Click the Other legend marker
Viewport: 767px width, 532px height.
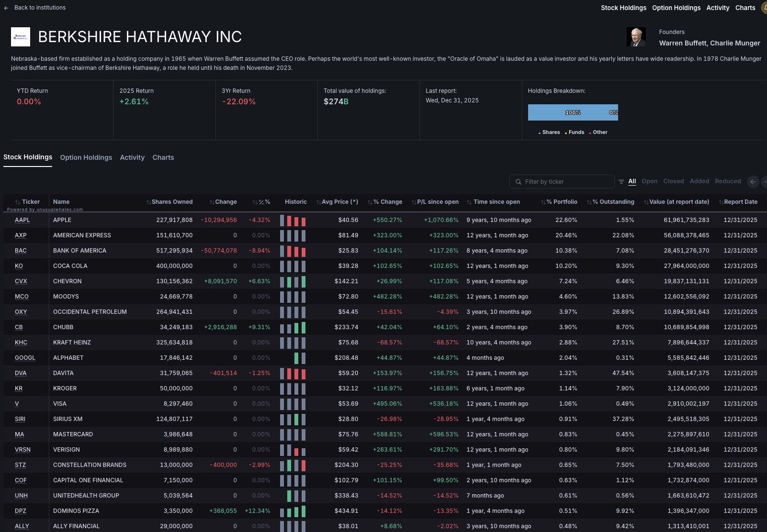point(590,133)
